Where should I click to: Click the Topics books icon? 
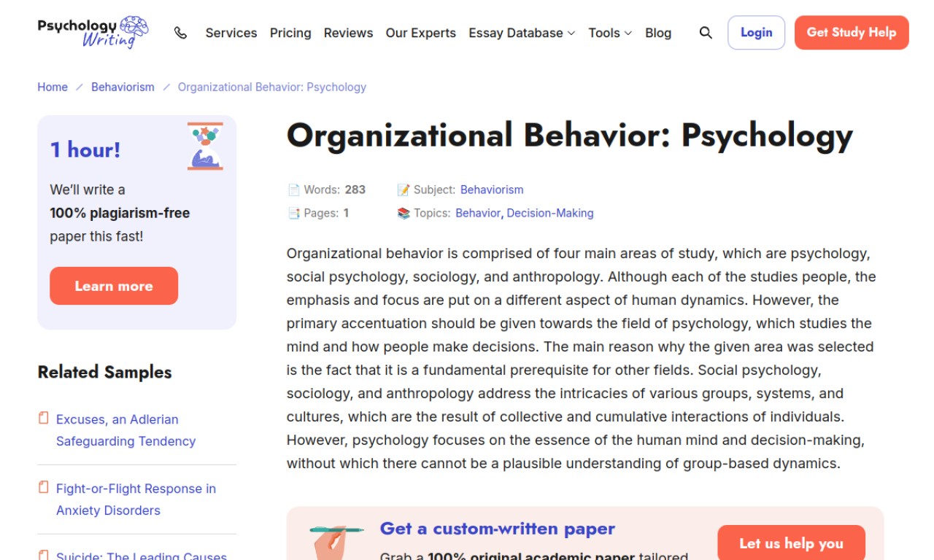403,213
